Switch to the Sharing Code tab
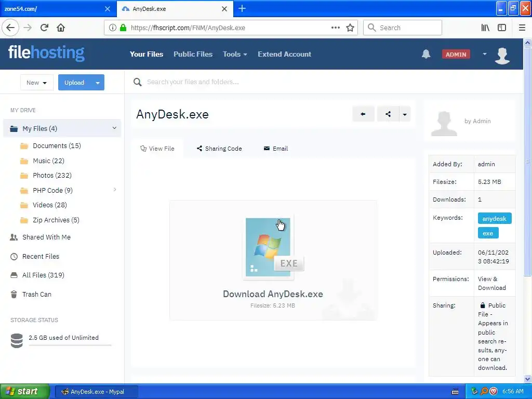Viewport: 532px width, 399px height. pos(219,148)
